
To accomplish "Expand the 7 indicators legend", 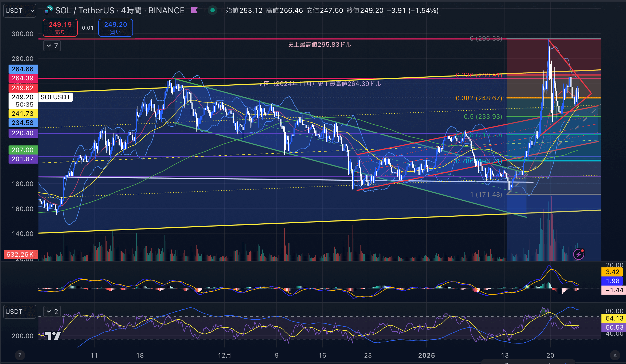I will pyautogui.click(x=52, y=46).
